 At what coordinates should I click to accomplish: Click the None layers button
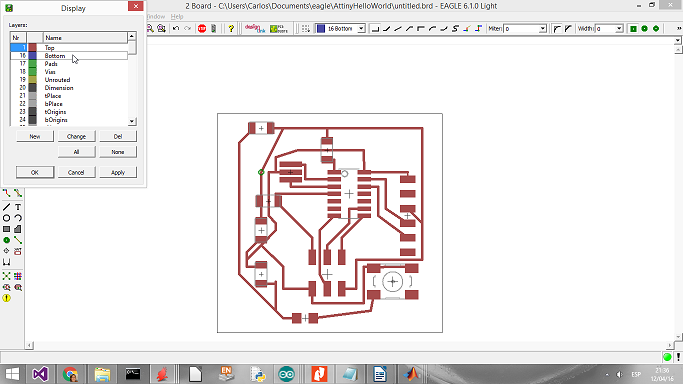(118, 152)
